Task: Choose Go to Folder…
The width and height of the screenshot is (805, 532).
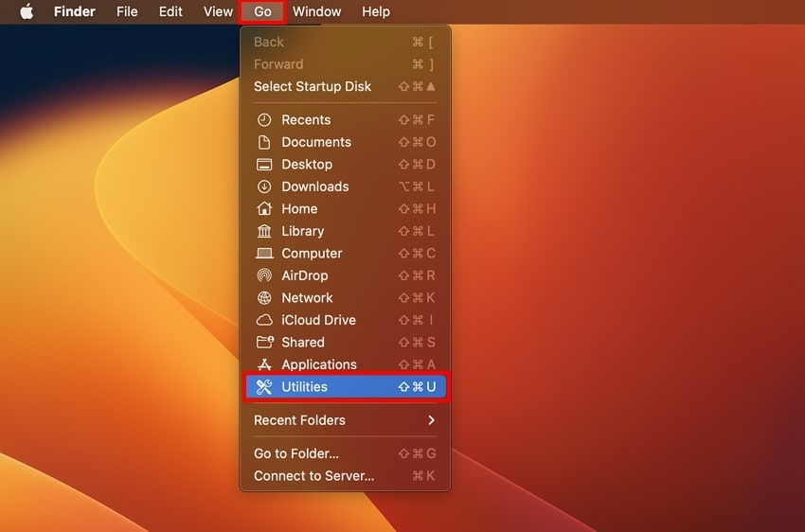Action: (x=345, y=453)
